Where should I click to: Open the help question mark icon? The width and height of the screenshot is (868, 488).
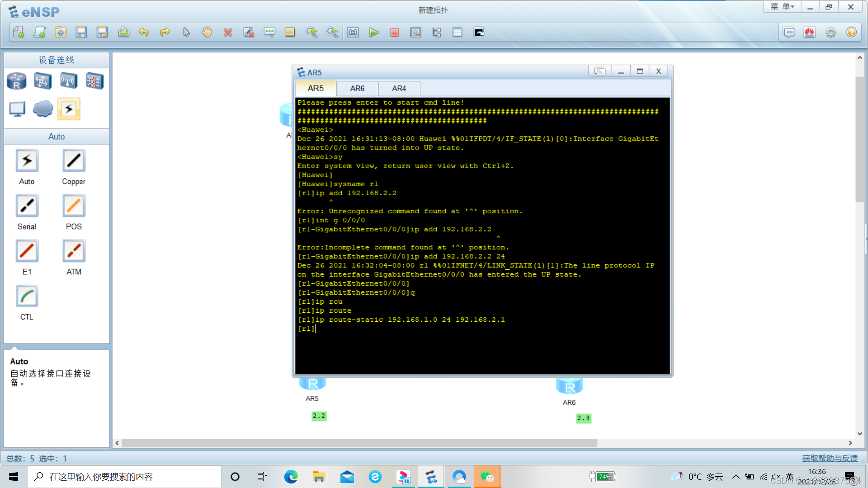[852, 32]
